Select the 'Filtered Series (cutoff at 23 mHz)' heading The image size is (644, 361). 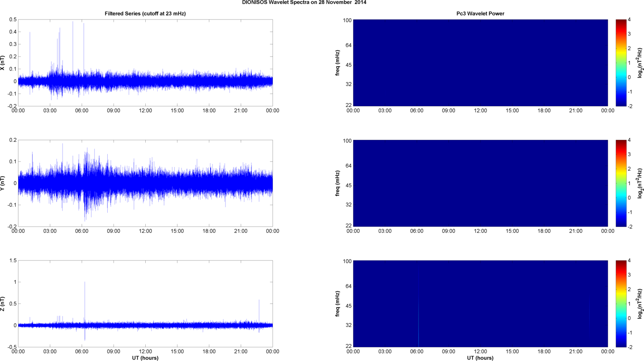click(x=145, y=14)
